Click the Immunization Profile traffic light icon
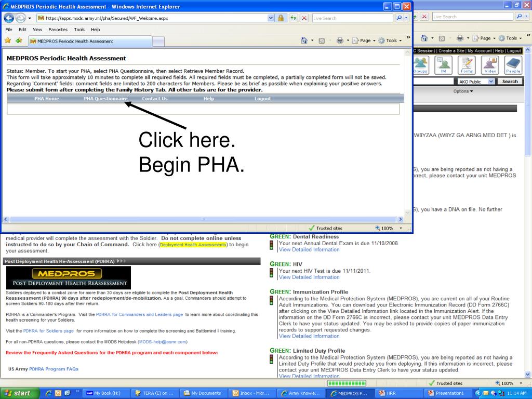 (271, 301)
